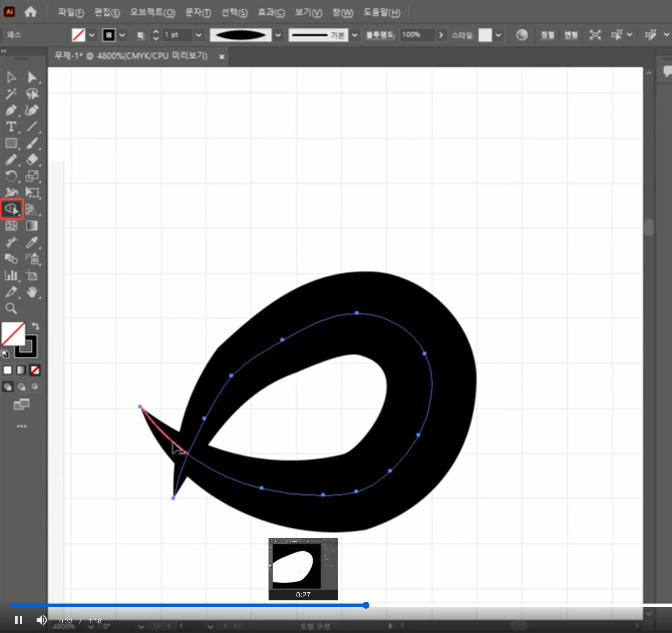Open the brush definition dropdown
This screenshot has height=633, width=672.
[x=355, y=35]
